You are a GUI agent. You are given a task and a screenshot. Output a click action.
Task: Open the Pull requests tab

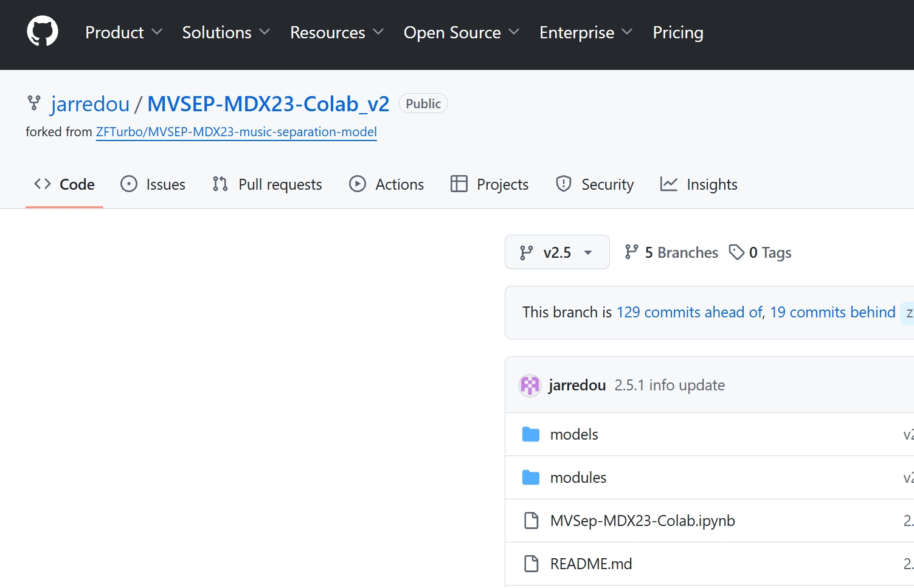point(268,184)
